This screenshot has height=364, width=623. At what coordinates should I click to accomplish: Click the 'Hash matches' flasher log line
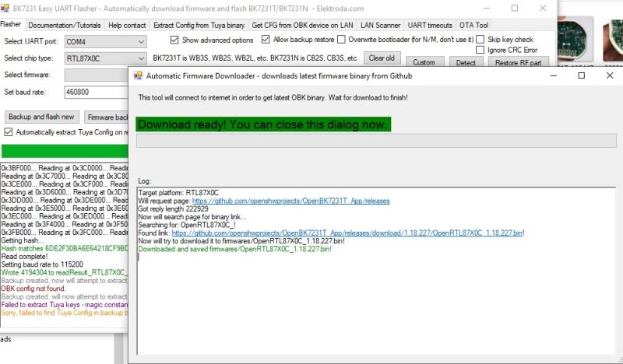click(x=65, y=248)
